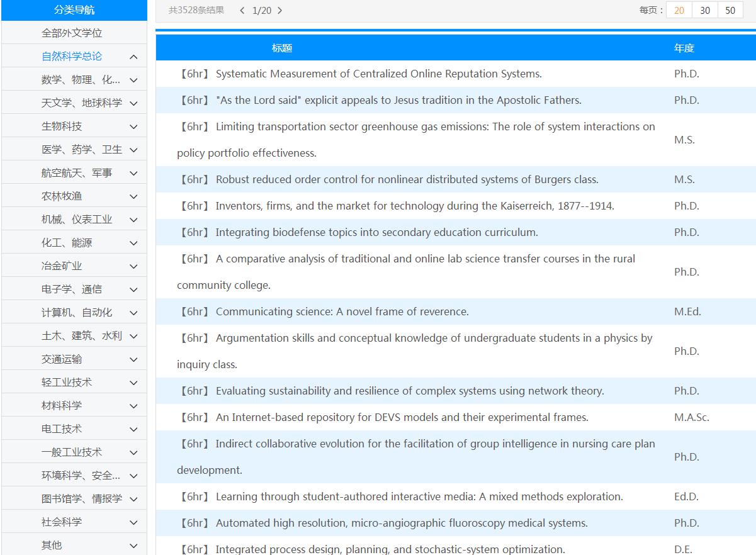
Task: Open the 医学、药学、卫生 category
Action: tap(81, 150)
